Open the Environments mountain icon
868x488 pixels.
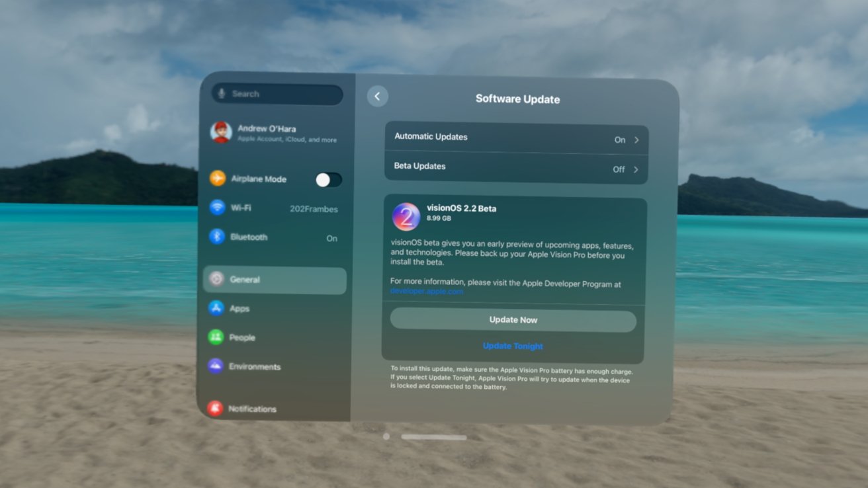(x=216, y=366)
